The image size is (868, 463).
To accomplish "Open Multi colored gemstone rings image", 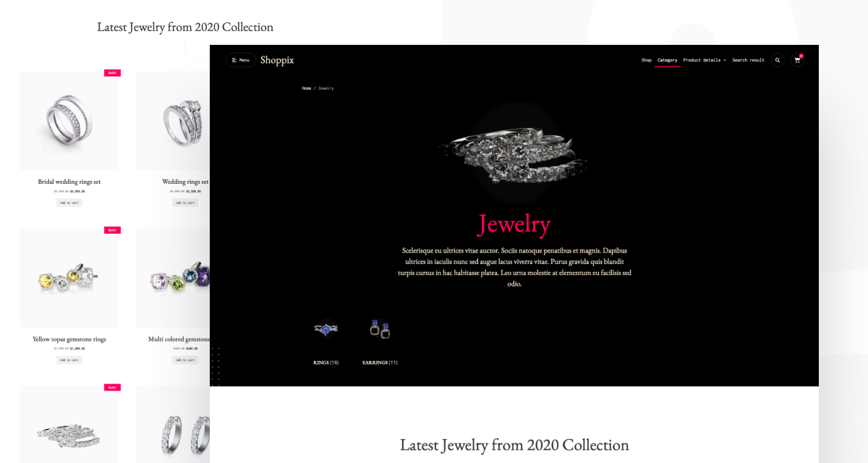I will (173, 278).
